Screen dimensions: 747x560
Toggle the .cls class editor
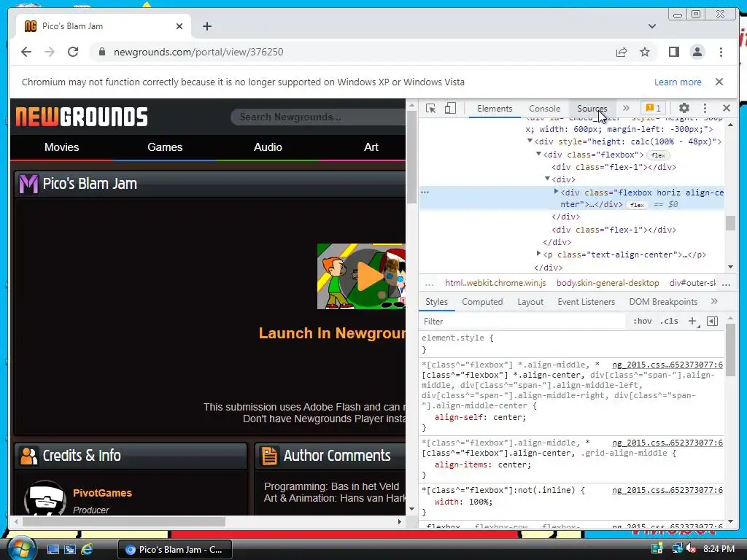pos(669,322)
